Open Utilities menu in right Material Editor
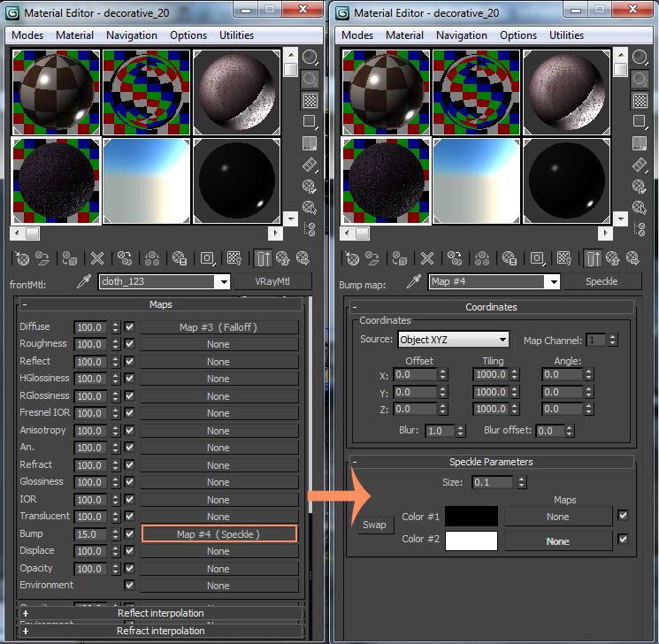 pyautogui.click(x=566, y=35)
